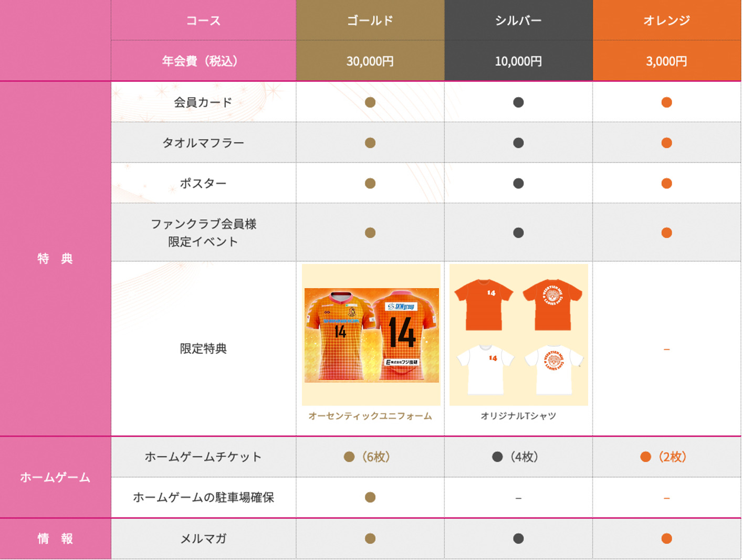This screenshot has height=560, width=742.
Task: Open the authentic uniform image
Action: coord(371,335)
